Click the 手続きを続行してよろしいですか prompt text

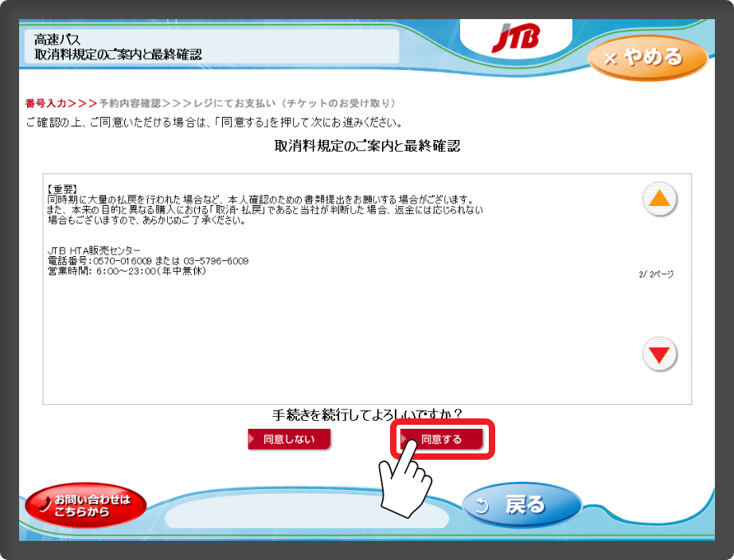tap(367, 414)
